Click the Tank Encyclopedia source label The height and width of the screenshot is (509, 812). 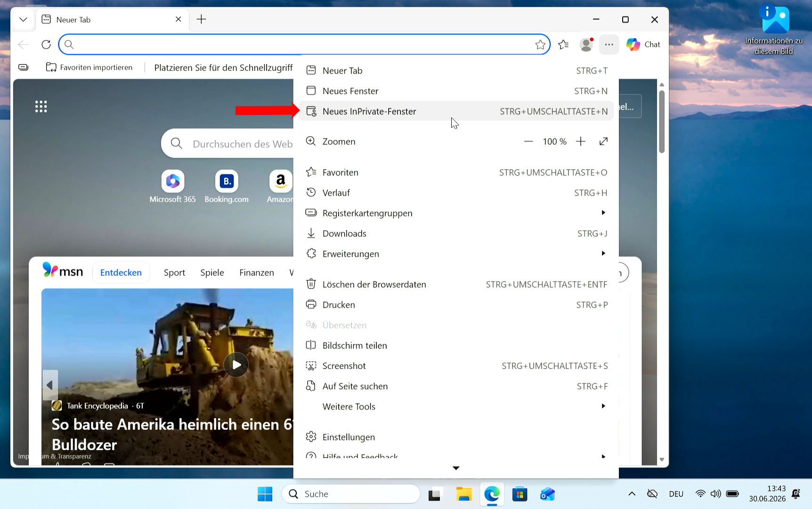pos(97,406)
